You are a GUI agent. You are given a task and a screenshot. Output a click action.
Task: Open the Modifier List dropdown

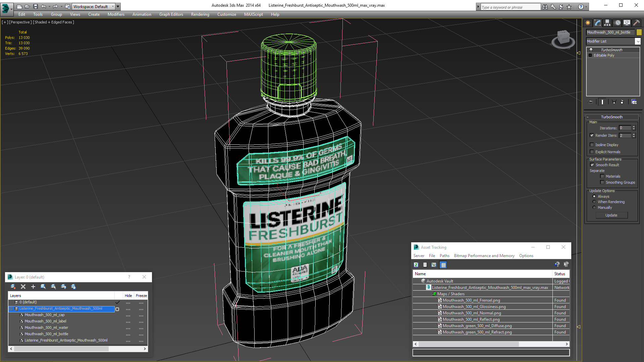(637, 41)
